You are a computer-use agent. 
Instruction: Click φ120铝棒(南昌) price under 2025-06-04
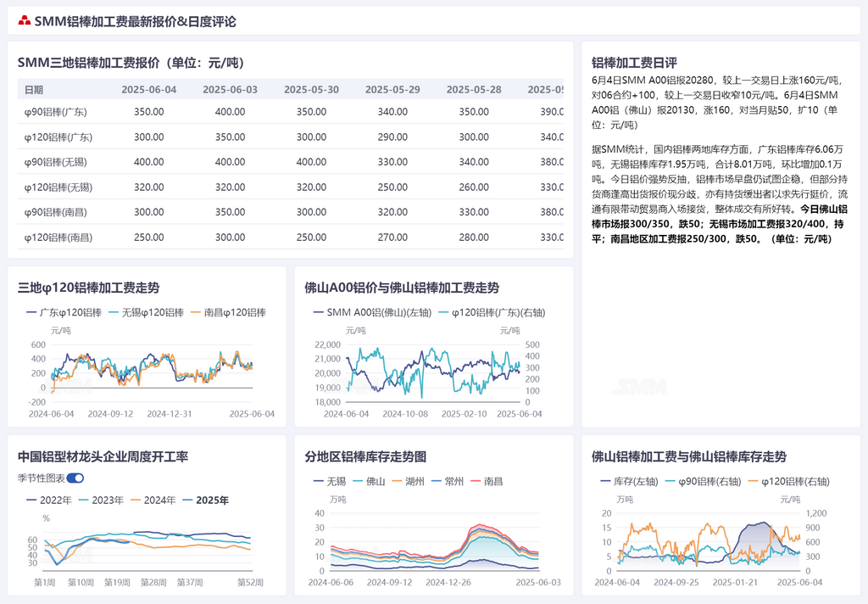click(x=149, y=238)
